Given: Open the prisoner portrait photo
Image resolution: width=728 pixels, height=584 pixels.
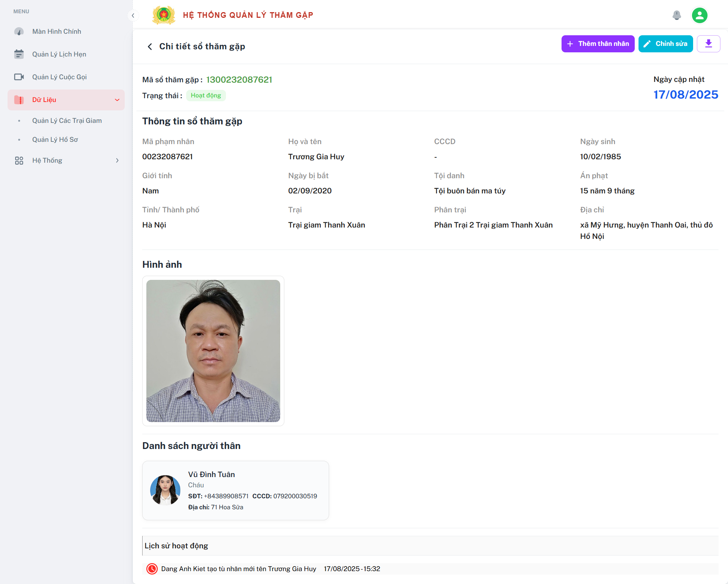Looking at the screenshot, I should 213,351.
